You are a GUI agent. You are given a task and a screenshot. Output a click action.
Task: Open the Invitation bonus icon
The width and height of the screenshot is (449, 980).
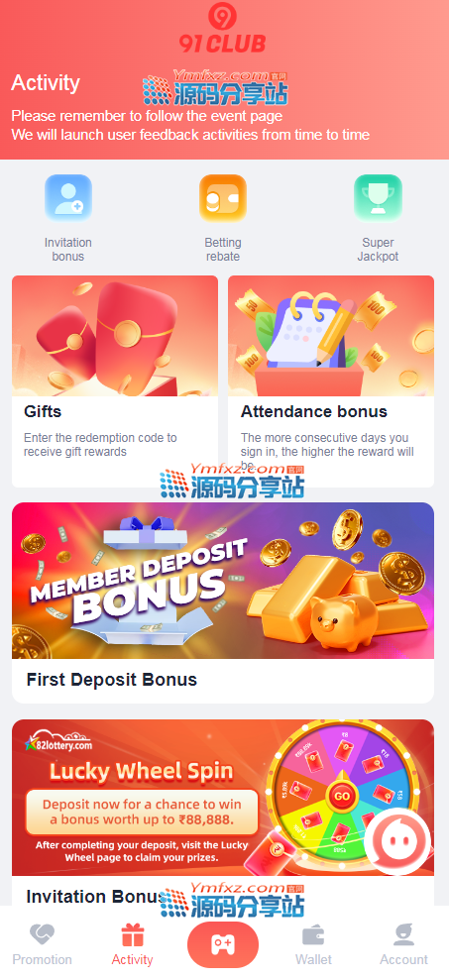pyautogui.click(x=68, y=198)
